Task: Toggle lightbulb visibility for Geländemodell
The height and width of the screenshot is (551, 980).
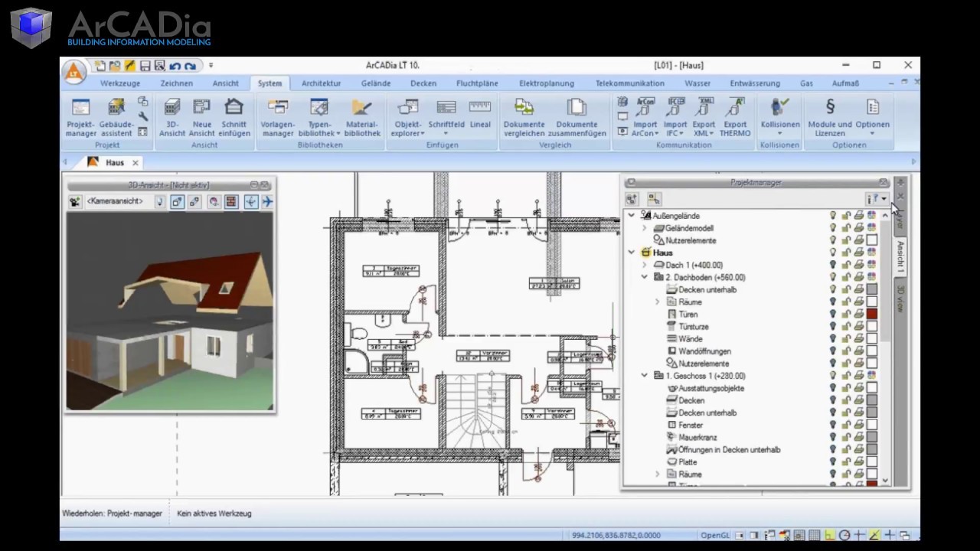Action: (833, 228)
